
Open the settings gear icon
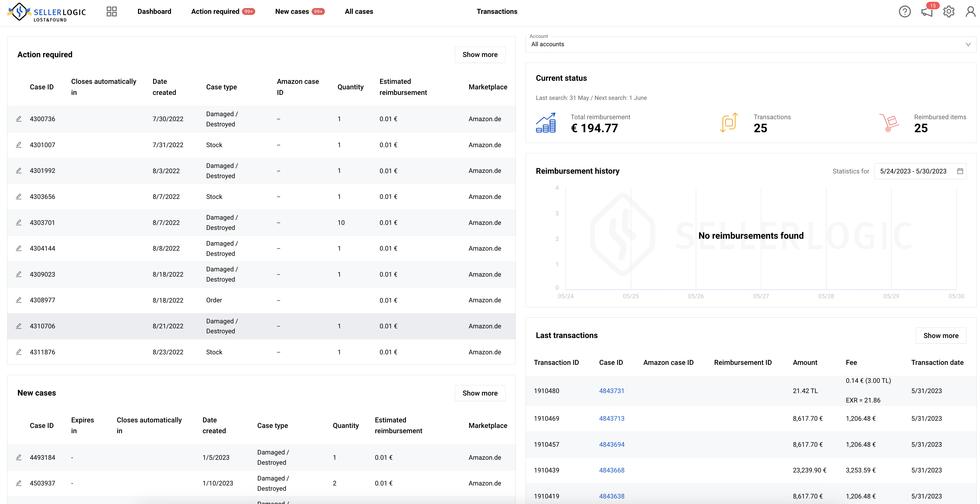[x=948, y=12]
